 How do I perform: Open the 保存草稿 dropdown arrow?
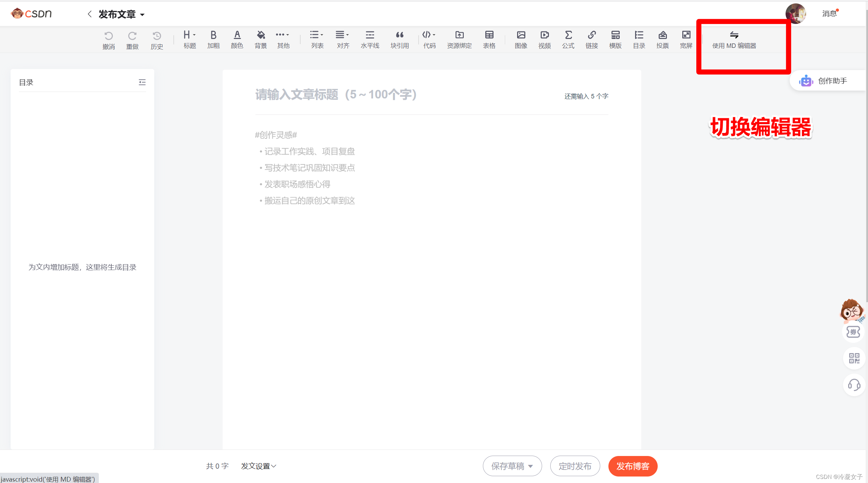(530, 466)
